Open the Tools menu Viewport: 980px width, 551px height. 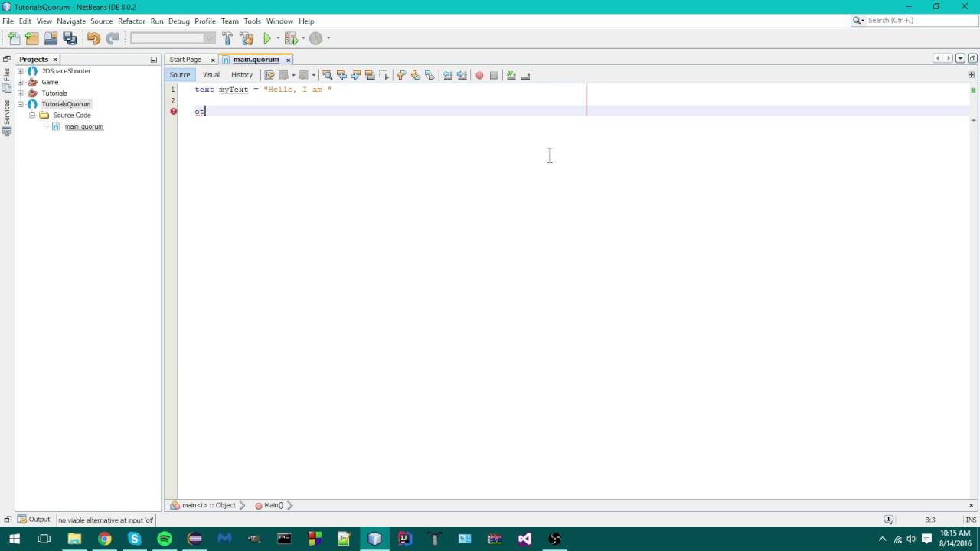click(252, 21)
